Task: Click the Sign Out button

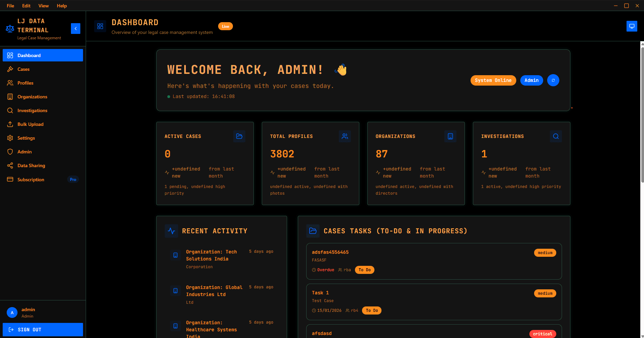Action: [x=43, y=329]
